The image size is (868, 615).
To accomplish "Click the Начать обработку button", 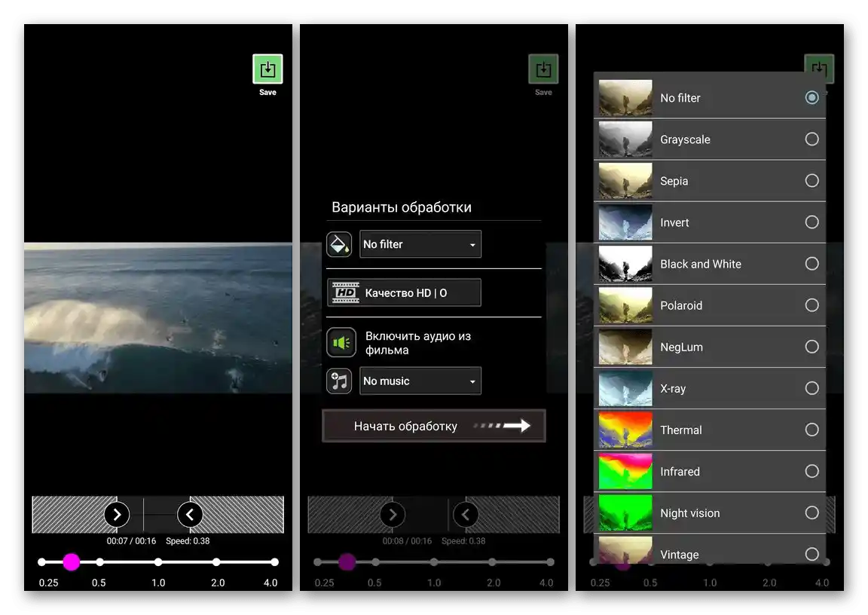I will tap(434, 426).
